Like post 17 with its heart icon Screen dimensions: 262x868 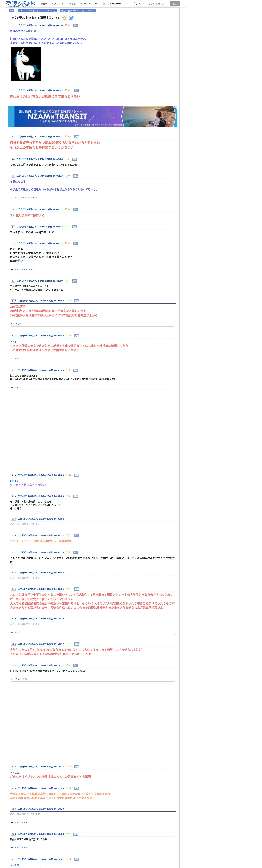(x=67, y=552)
